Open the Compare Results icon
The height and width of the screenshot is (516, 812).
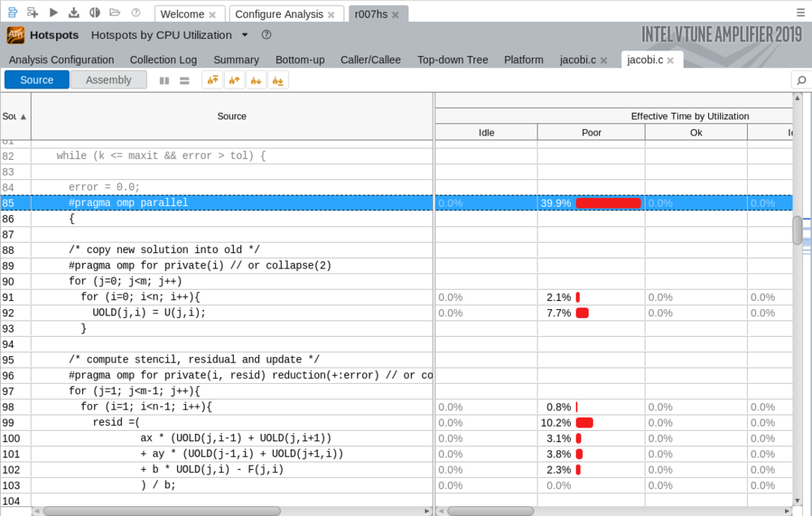click(x=94, y=12)
